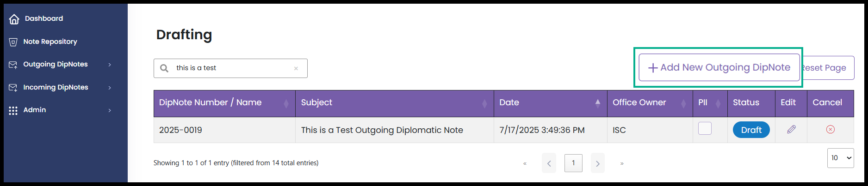The width and height of the screenshot is (868, 186).
Task: Click the Draft status badge
Action: click(x=751, y=130)
